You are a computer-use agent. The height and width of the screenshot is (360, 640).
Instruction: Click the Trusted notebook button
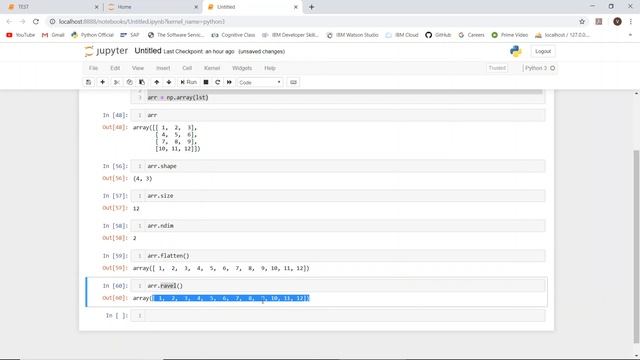(497, 68)
